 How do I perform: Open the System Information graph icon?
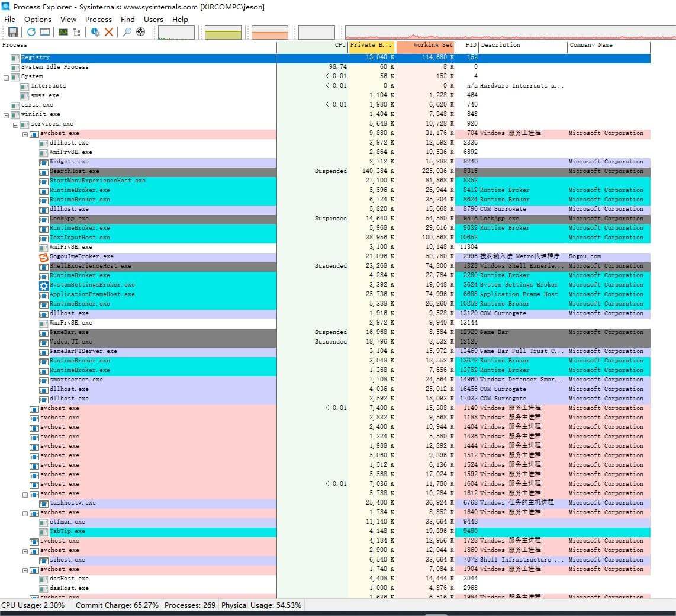click(63, 32)
